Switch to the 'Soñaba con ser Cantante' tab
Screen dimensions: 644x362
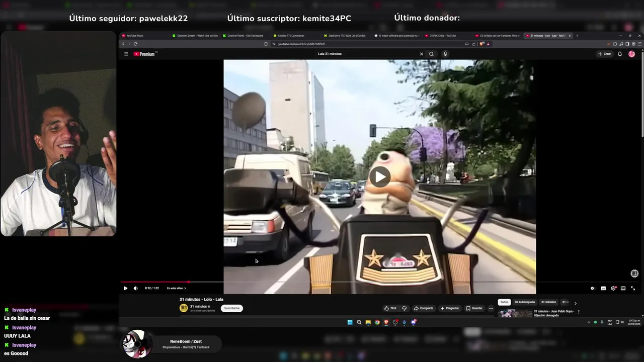tap(498, 36)
